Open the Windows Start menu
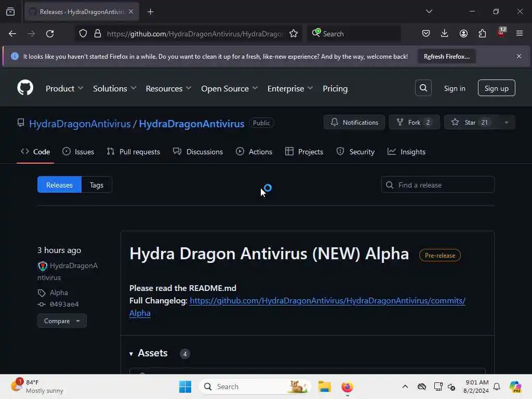 tap(185, 387)
